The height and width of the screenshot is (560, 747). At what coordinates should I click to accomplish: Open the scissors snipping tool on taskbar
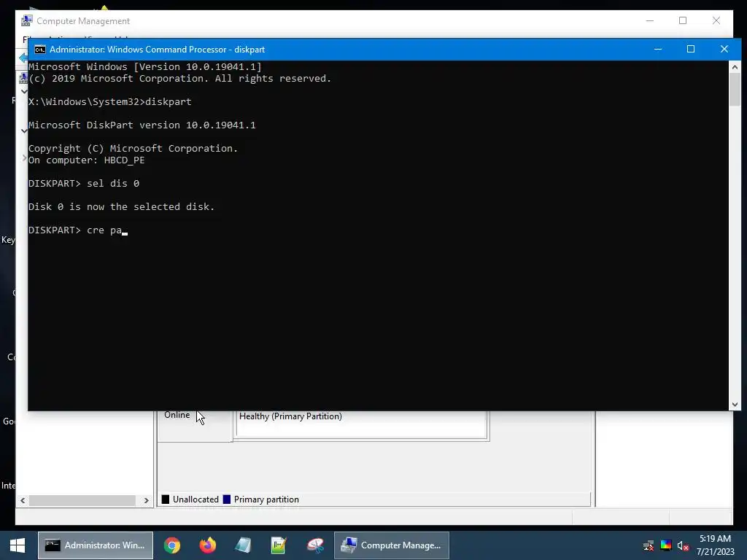(315, 545)
